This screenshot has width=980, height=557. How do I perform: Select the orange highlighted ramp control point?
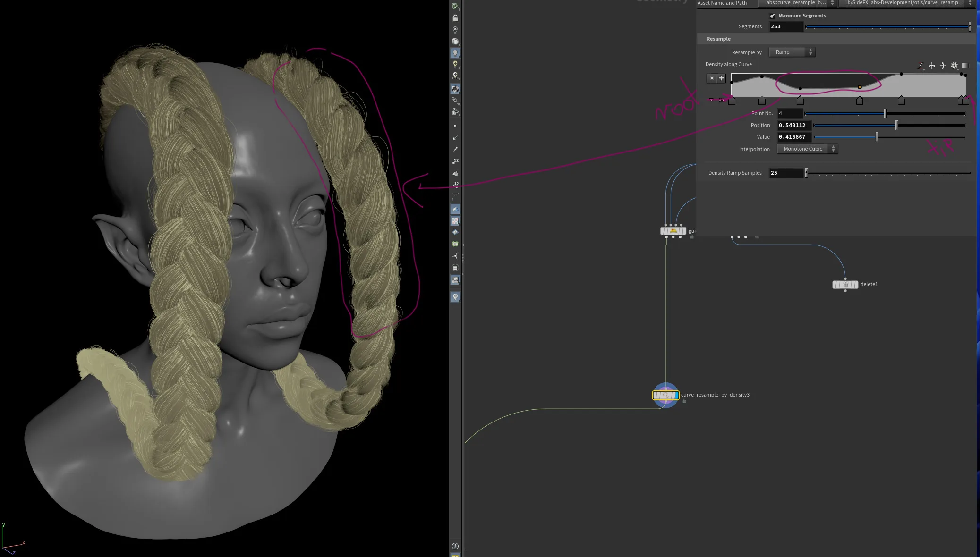[860, 87]
